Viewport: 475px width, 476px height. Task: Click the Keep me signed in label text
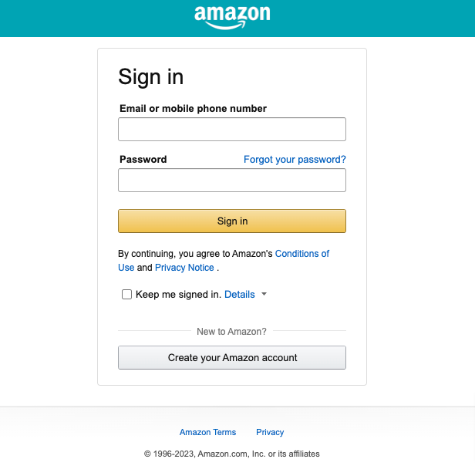pyautogui.click(x=178, y=295)
